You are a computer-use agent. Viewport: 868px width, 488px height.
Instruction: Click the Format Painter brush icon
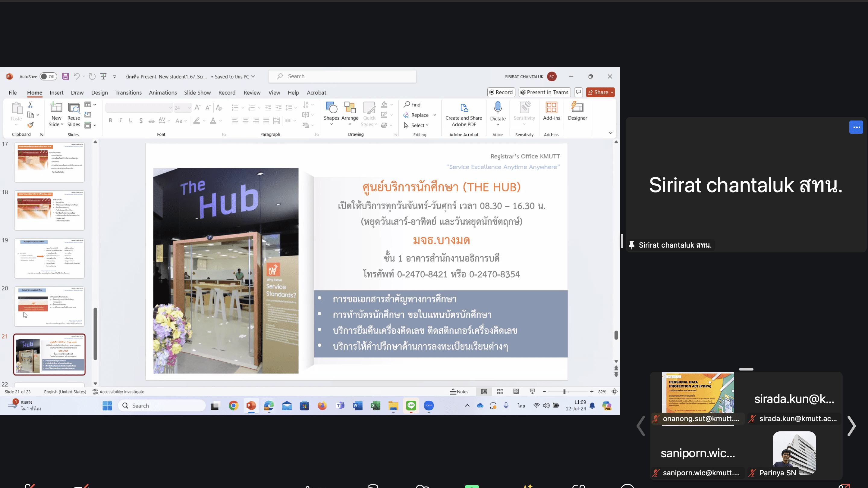(30, 125)
